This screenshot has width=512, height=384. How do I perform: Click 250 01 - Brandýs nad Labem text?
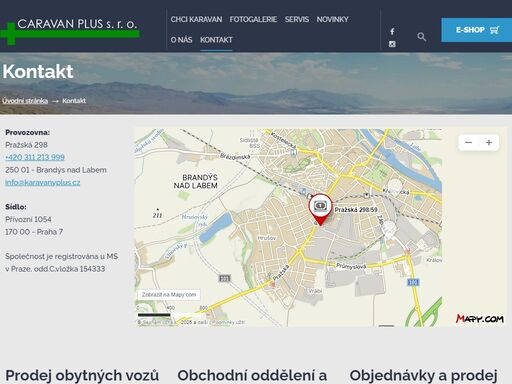coord(56,170)
